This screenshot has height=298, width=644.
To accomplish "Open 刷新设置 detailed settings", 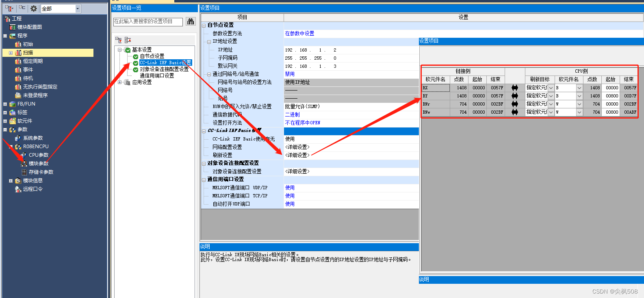I will point(297,155).
